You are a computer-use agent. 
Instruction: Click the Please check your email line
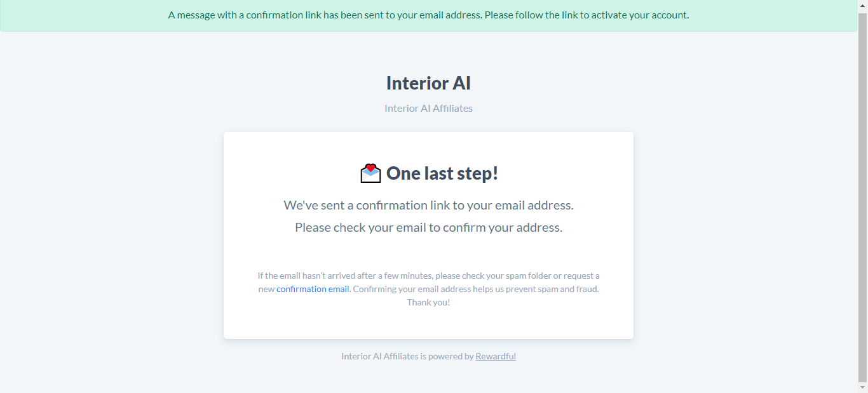pyautogui.click(x=428, y=227)
